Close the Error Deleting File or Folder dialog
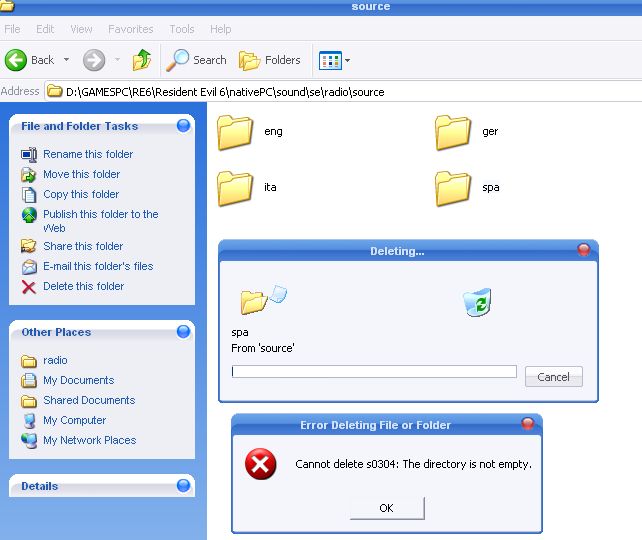 coord(528,423)
